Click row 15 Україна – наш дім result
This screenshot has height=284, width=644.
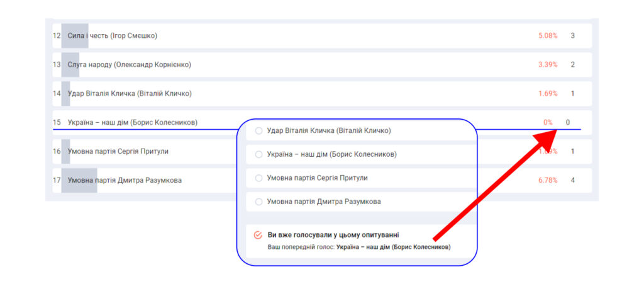[322, 122]
